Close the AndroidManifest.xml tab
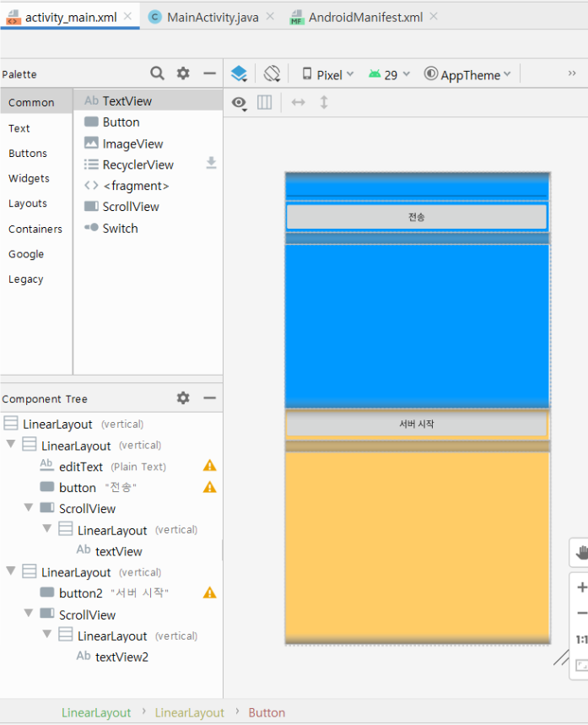Screen dimensions: 588x725 click(434, 17)
